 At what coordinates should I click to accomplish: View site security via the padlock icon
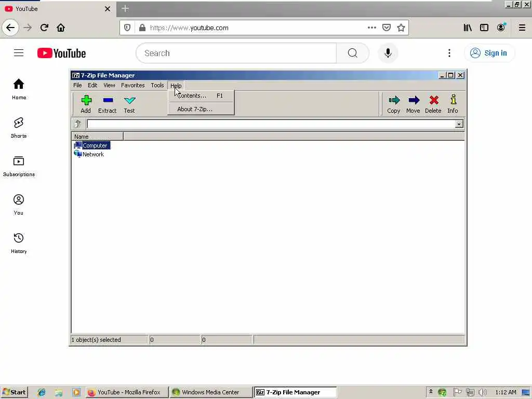click(142, 28)
